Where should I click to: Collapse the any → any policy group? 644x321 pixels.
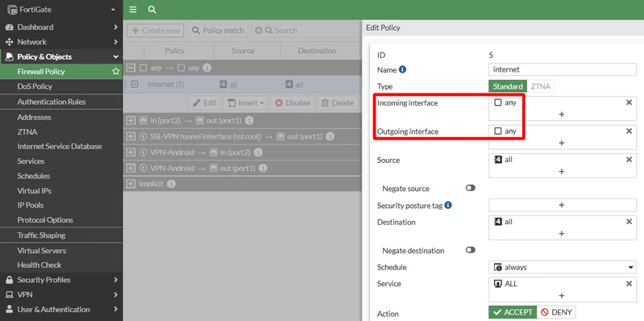(x=131, y=68)
